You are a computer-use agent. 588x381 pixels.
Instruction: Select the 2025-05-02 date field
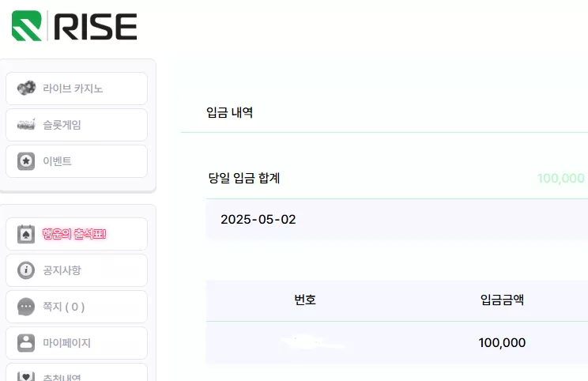pyautogui.click(x=397, y=220)
